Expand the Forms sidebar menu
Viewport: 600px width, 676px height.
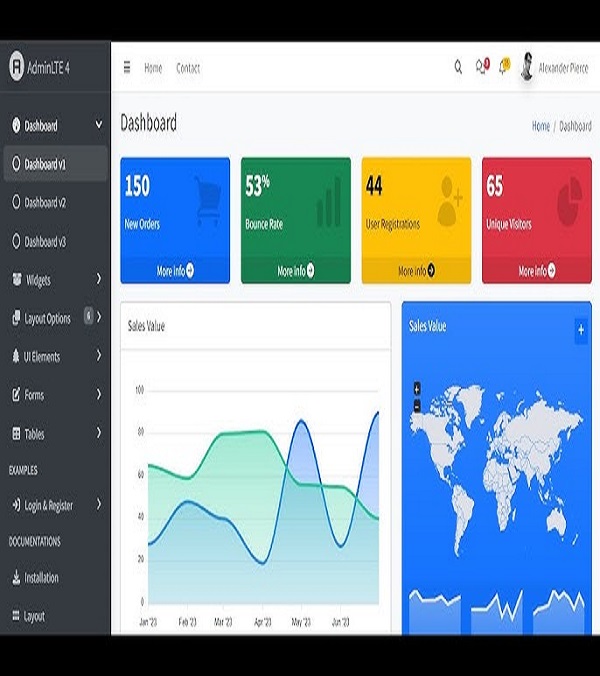coord(98,395)
